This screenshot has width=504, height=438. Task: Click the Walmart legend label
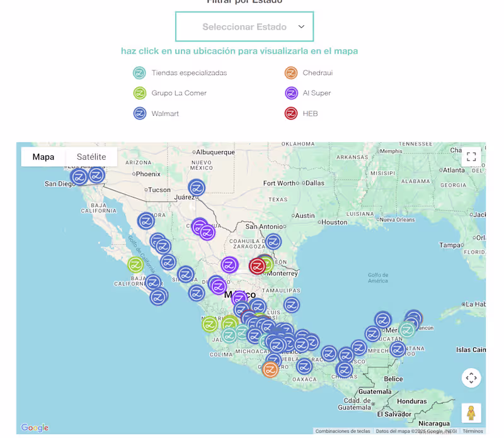165,113
